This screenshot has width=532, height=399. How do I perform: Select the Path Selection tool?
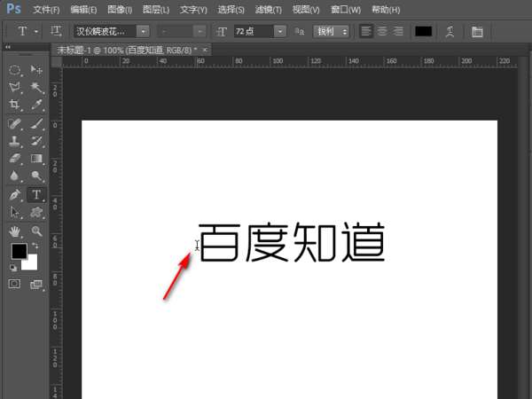[x=14, y=213]
